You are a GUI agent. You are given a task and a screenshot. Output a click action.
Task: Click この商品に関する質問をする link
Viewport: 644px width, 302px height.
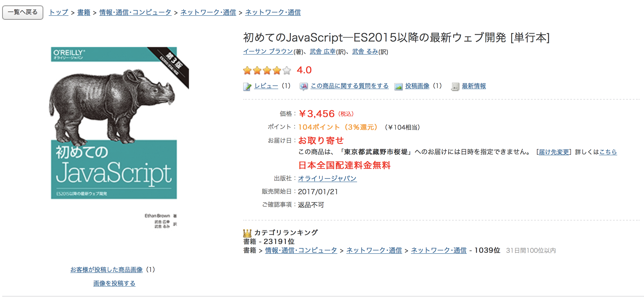(x=350, y=86)
